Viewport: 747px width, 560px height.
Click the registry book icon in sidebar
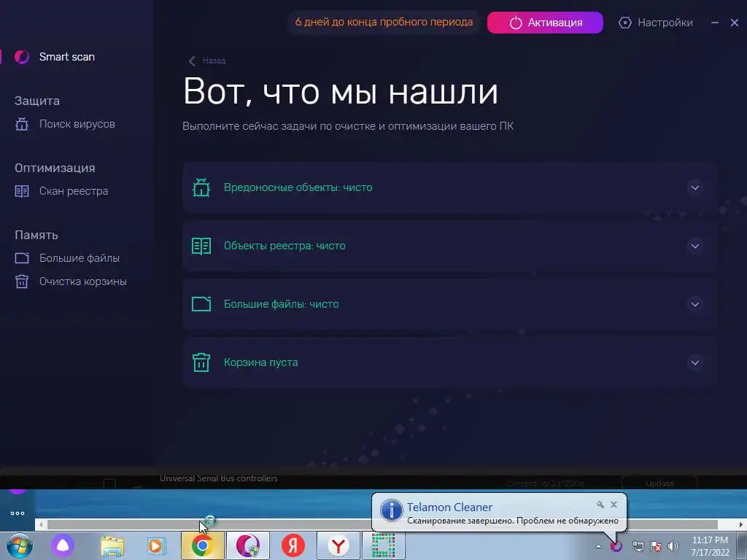[21, 192]
